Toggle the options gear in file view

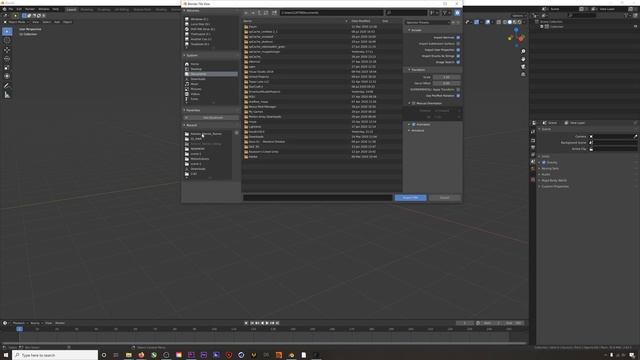point(457,13)
